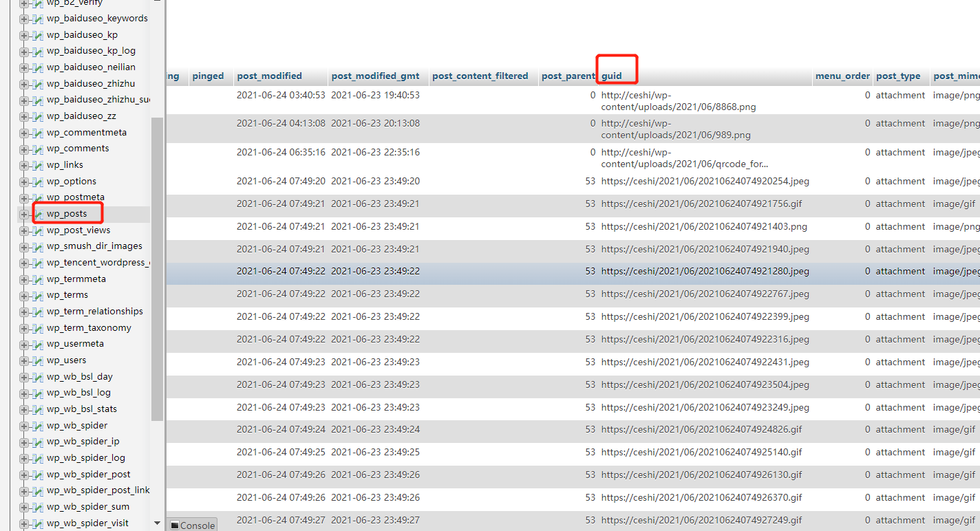This screenshot has width=980, height=531.
Task: Select wp_smush_dir_images in the table tree
Action: 94,246
